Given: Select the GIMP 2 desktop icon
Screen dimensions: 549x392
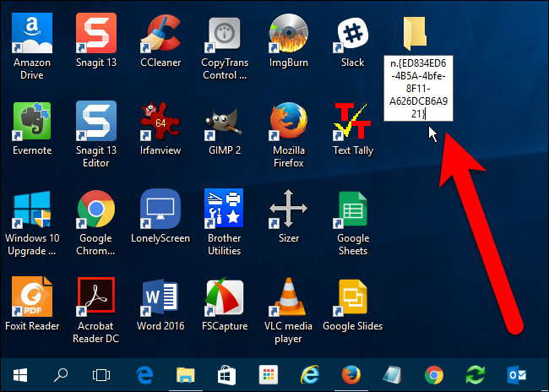Looking at the screenshot, I should (x=224, y=122).
